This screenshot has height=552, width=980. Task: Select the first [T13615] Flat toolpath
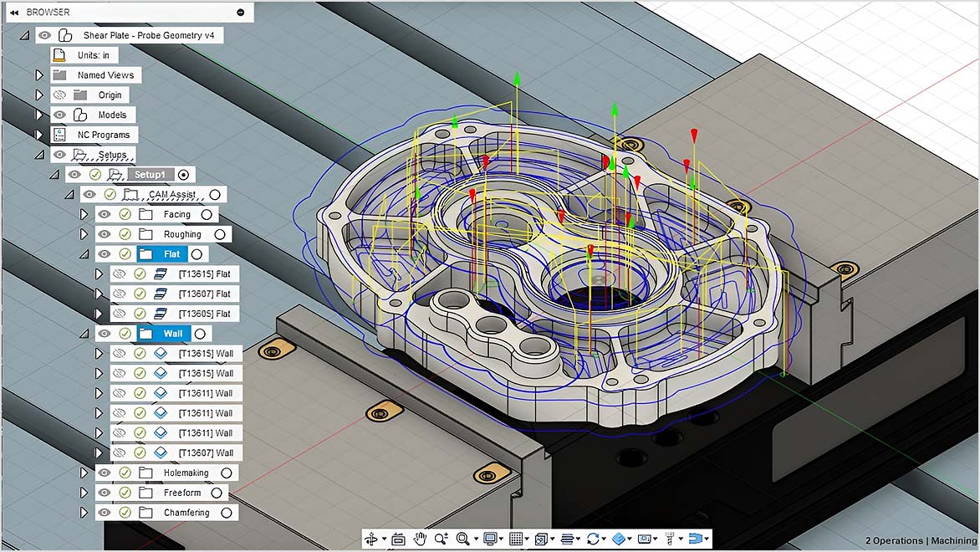206,273
